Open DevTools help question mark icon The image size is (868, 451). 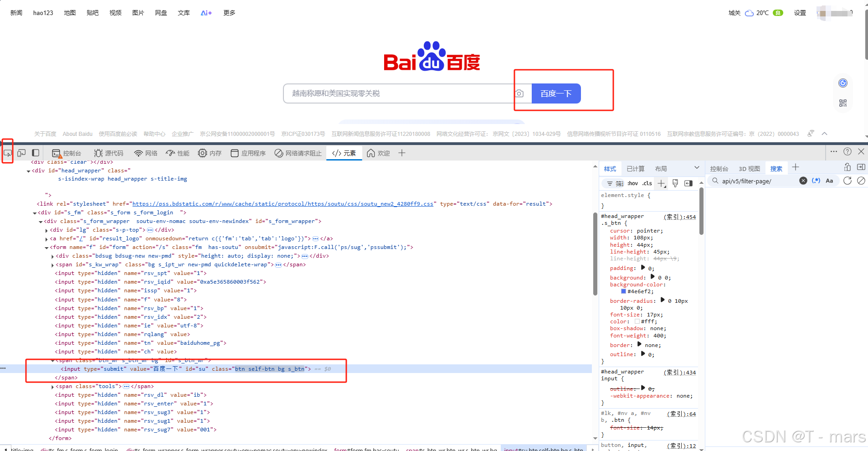click(x=847, y=151)
